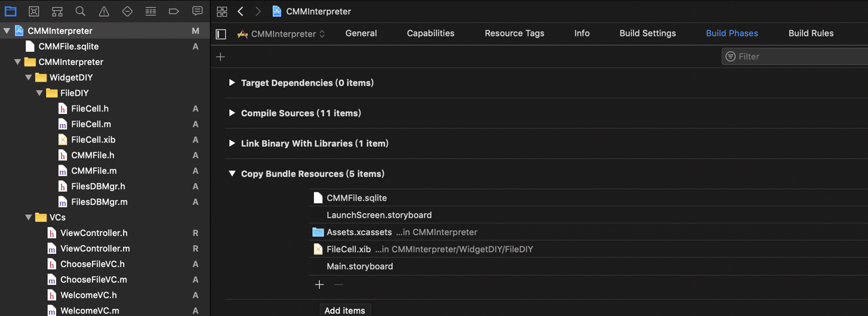Click the minus button under Copy Bundle Resources
The width and height of the screenshot is (868, 316).
point(338,285)
